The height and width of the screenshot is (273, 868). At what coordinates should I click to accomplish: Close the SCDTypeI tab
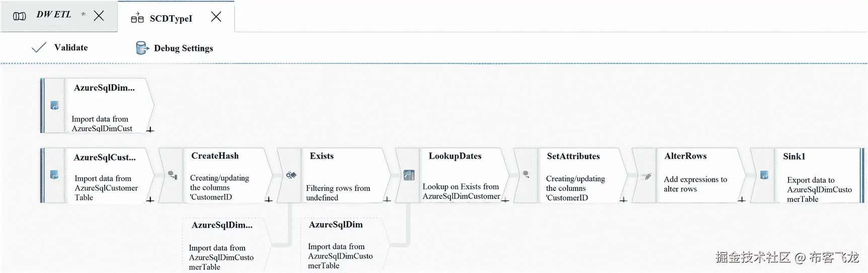coord(216,17)
